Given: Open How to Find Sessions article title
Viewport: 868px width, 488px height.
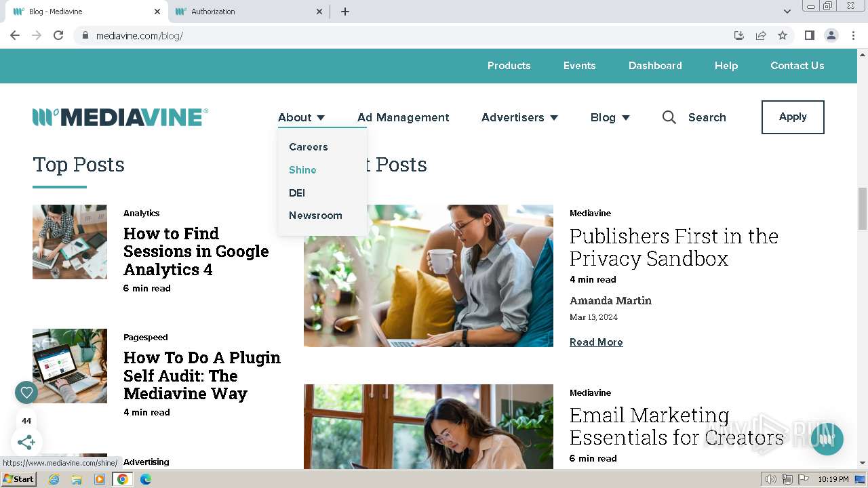Looking at the screenshot, I should 196,251.
